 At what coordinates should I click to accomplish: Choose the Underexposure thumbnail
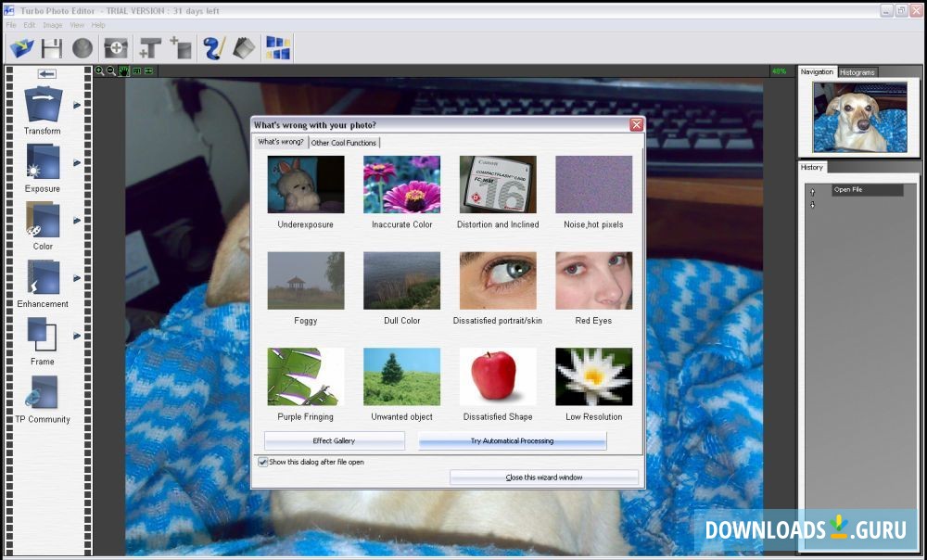(306, 185)
